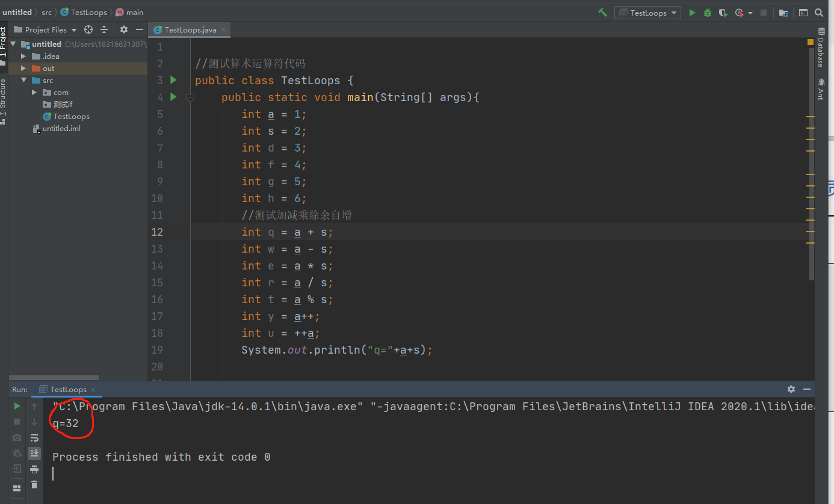
Task: Click the Run Anything toolbar icon
Action: 803,13
